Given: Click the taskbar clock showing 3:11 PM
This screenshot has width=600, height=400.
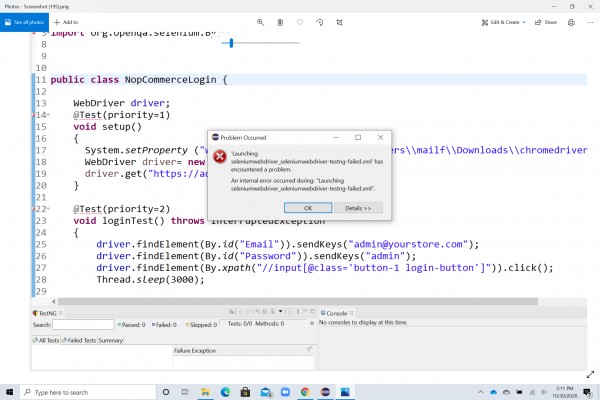Looking at the screenshot, I should [x=565, y=392].
